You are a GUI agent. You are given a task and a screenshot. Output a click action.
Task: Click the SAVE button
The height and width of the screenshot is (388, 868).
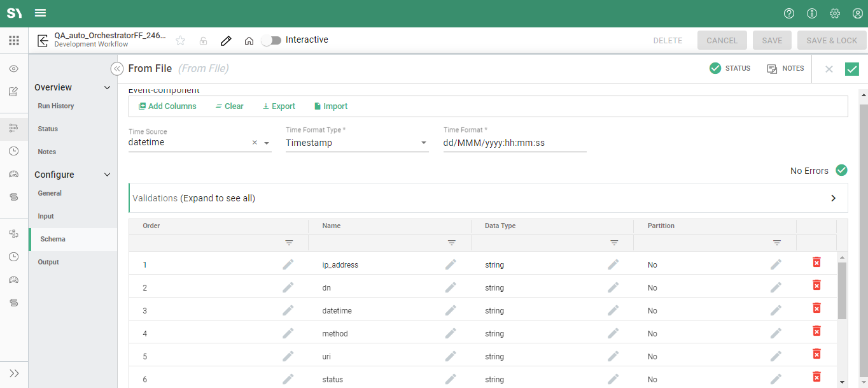[772, 40]
